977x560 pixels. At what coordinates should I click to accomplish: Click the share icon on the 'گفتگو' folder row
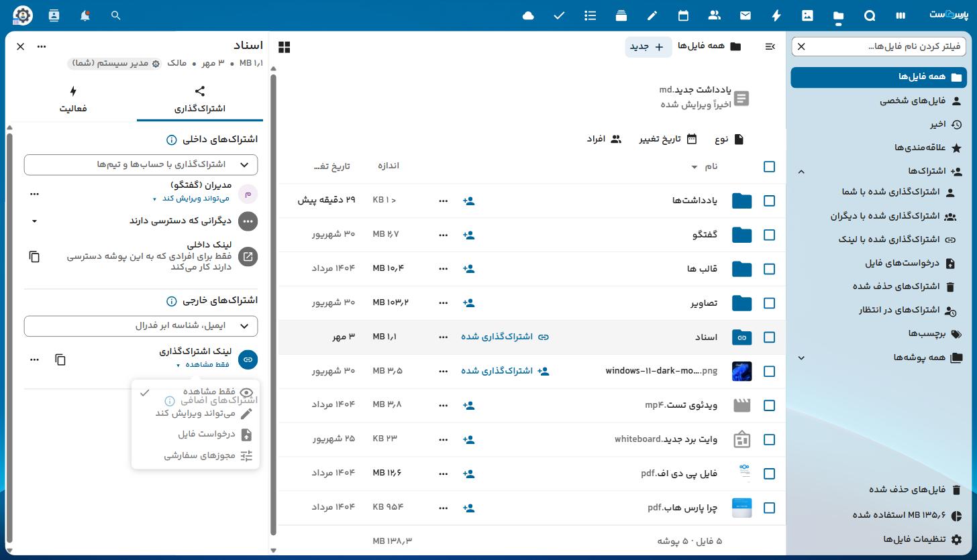(469, 235)
